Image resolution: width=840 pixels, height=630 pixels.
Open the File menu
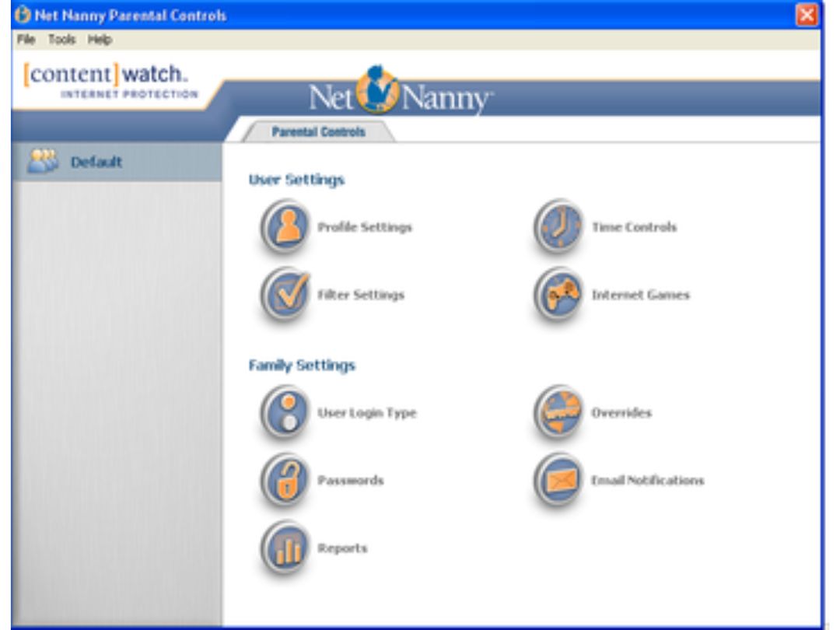26,39
